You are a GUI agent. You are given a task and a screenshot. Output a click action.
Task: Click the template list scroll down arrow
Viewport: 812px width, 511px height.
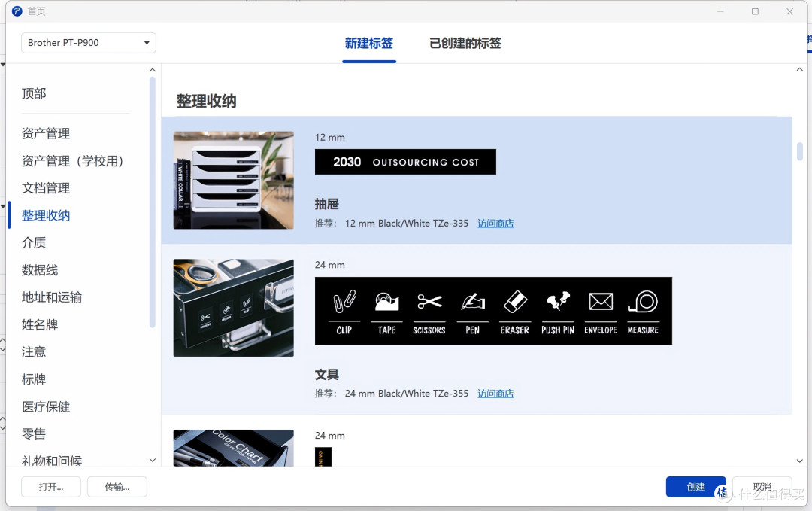799,461
